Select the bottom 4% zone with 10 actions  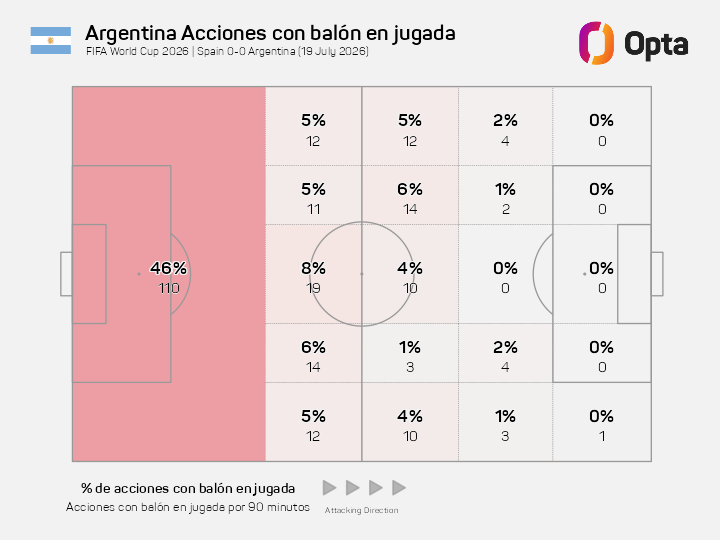click(410, 422)
